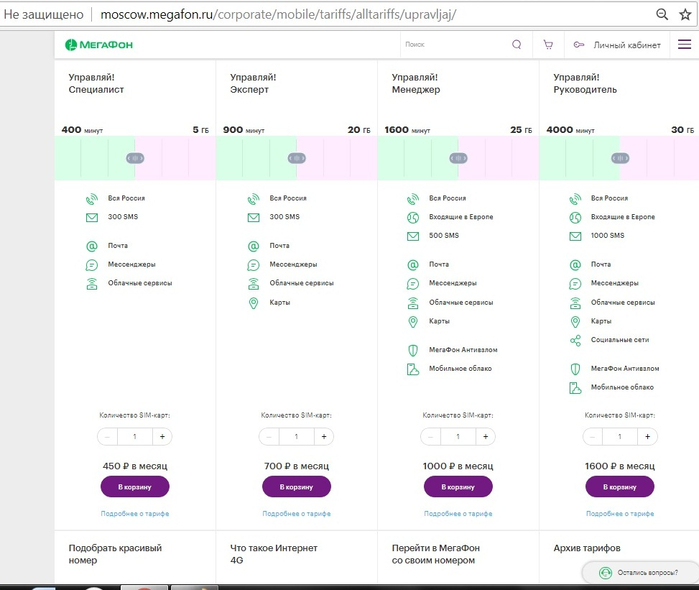Click the envelope icon by 1000 SMS

[575, 236]
